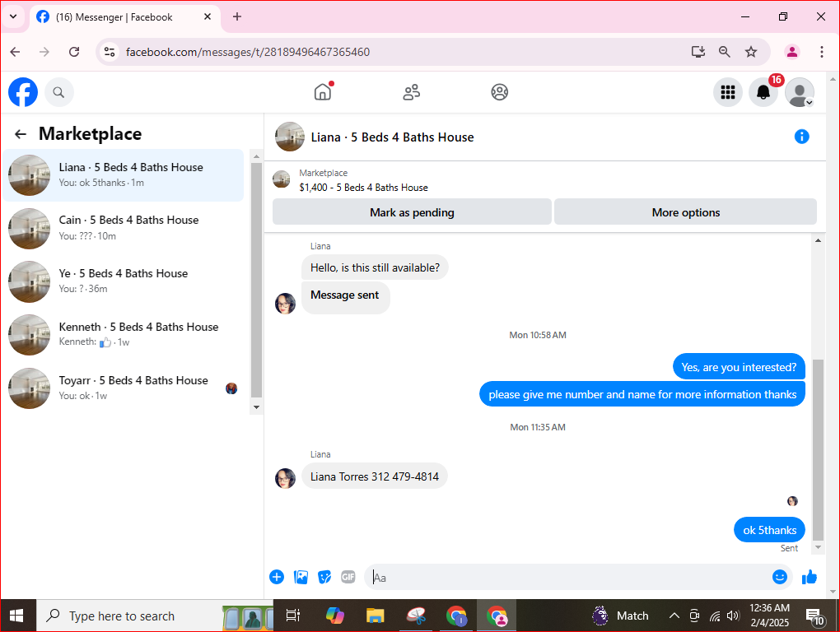Click the 'please give me number' message bubble
The width and height of the screenshot is (840, 632).
[642, 394]
